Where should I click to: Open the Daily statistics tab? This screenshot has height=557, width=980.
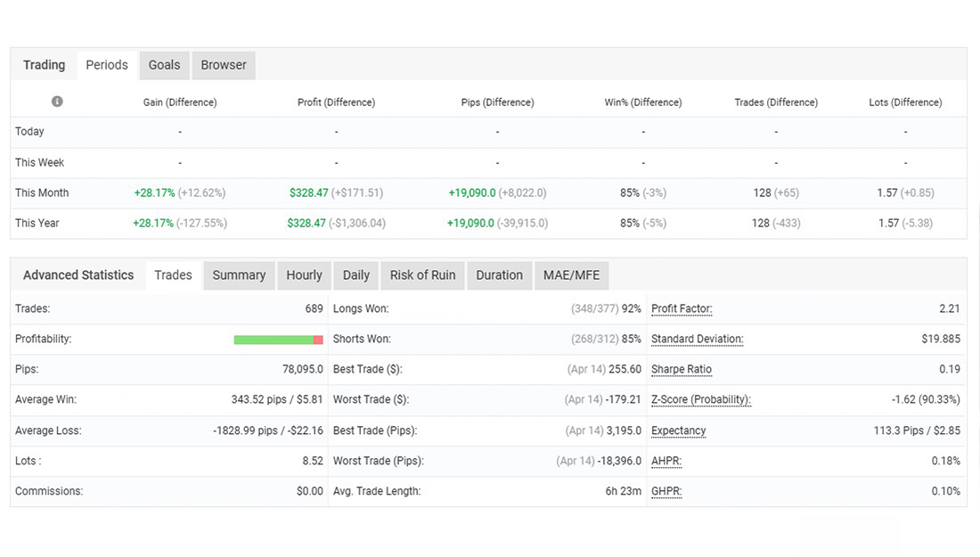355,275
